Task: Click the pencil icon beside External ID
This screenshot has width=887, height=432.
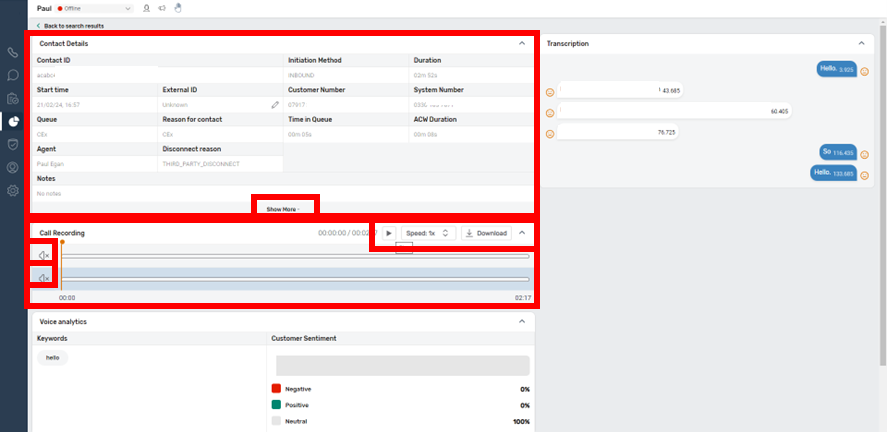Action: click(275, 104)
